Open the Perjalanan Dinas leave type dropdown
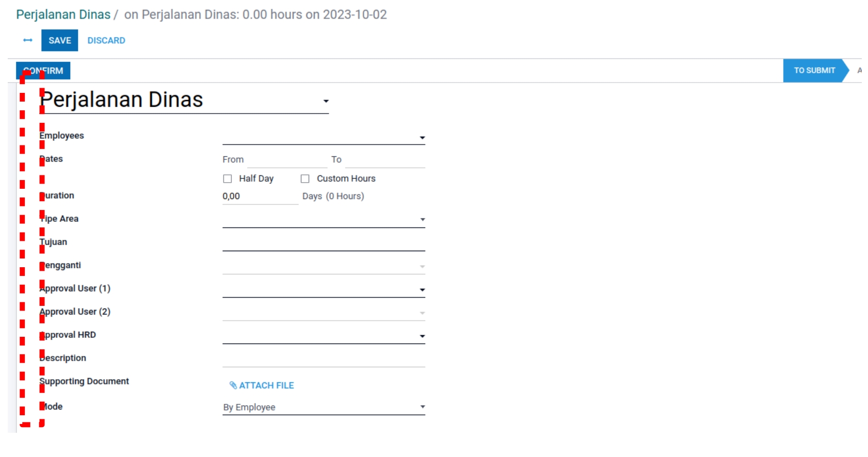Viewport: 868px width, 457px height. click(x=326, y=101)
